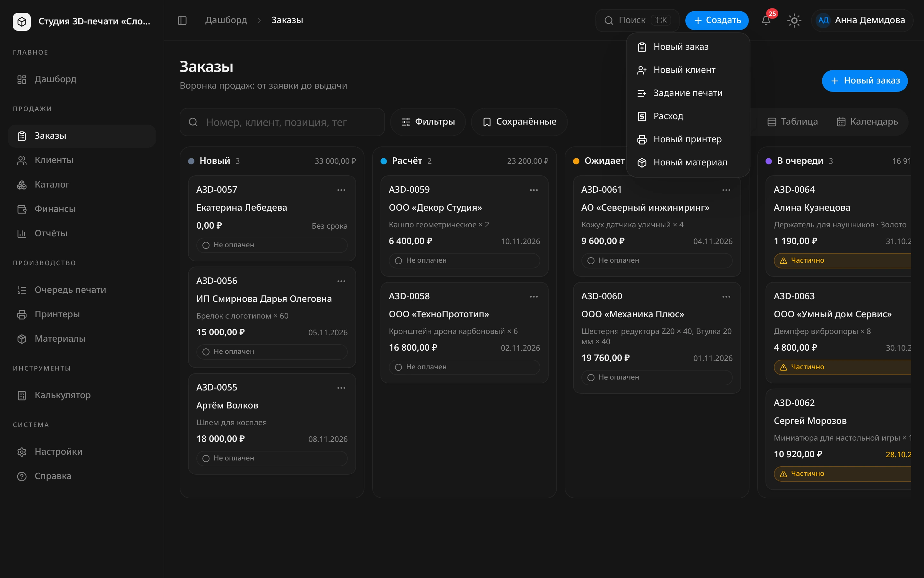Open Сохранённые filters list

[x=519, y=122]
